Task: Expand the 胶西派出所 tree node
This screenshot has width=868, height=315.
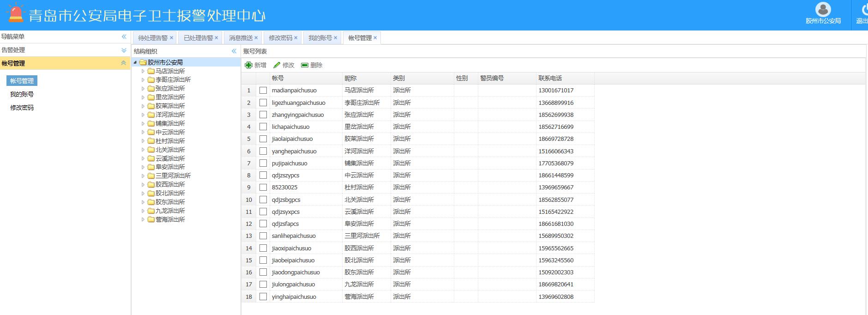Action: tap(143, 185)
